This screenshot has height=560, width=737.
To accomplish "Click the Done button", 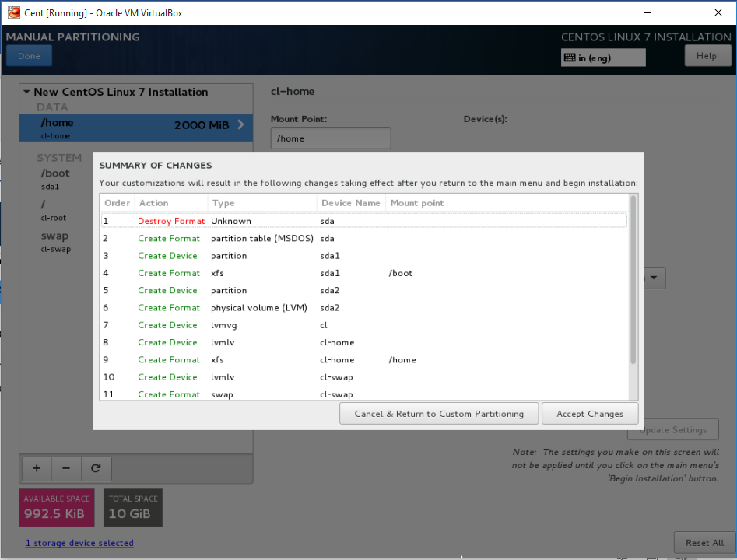I will [29, 56].
